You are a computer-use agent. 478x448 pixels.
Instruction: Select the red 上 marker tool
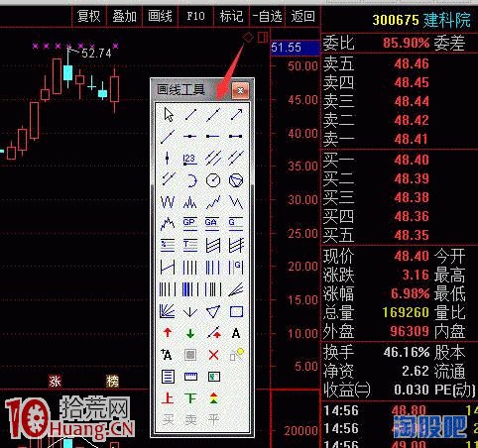[168, 398]
